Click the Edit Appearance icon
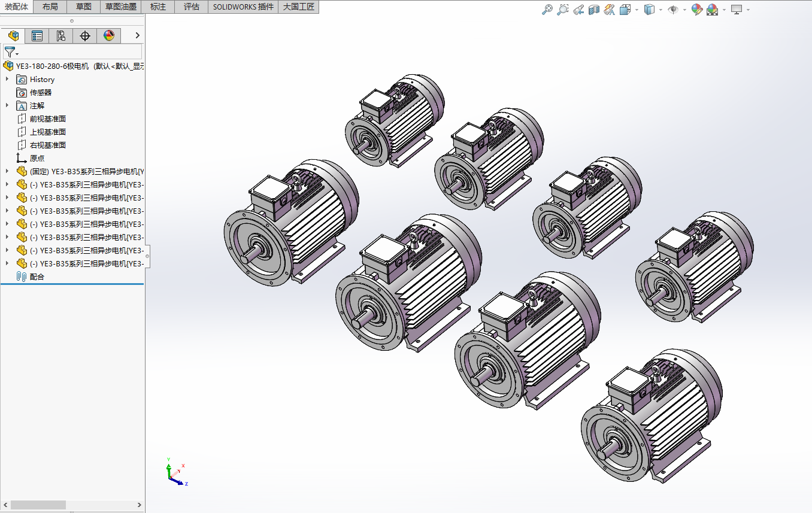The image size is (812, 513). pos(696,10)
